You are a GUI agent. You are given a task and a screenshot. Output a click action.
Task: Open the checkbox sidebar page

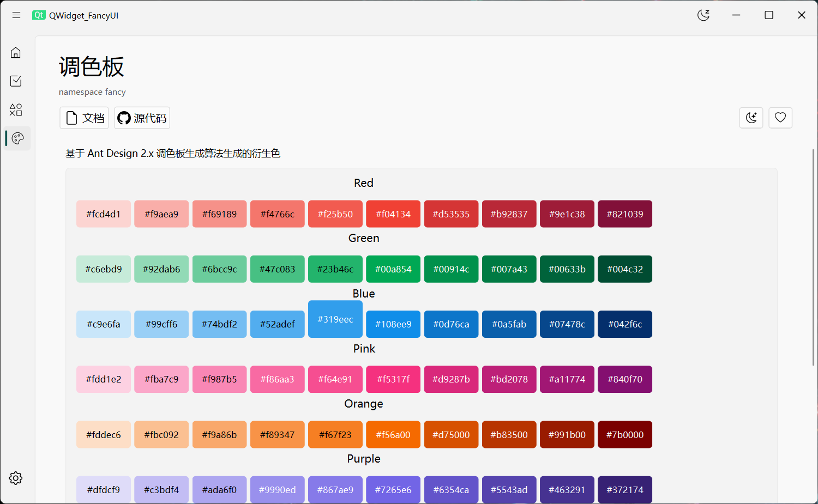(16, 81)
